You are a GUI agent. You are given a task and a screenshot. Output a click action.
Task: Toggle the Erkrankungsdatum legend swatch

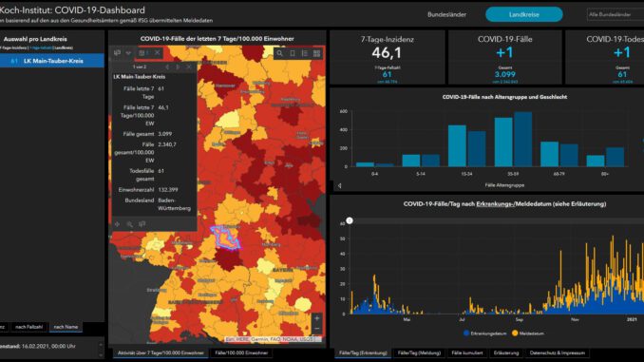[466, 333]
